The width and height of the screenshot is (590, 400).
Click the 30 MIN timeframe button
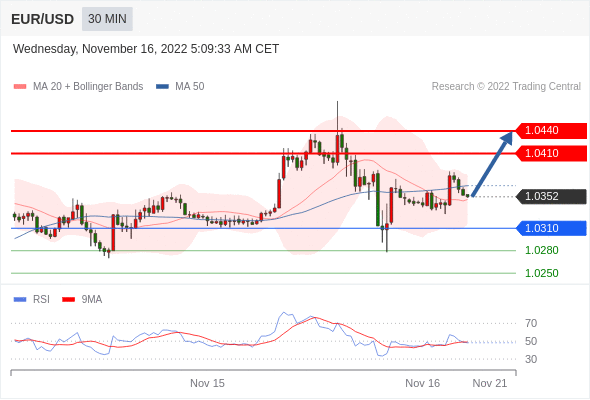click(107, 19)
